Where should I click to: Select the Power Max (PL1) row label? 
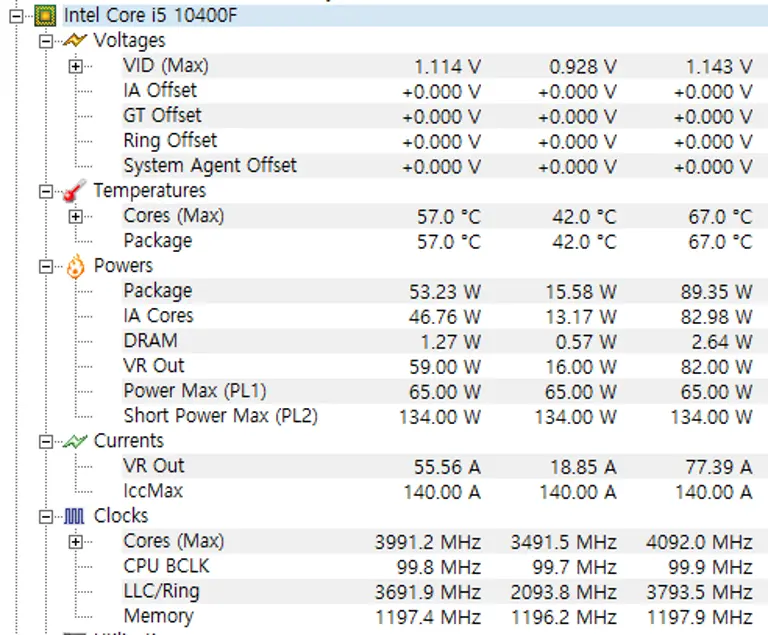pyautogui.click(x=195, y=391)
